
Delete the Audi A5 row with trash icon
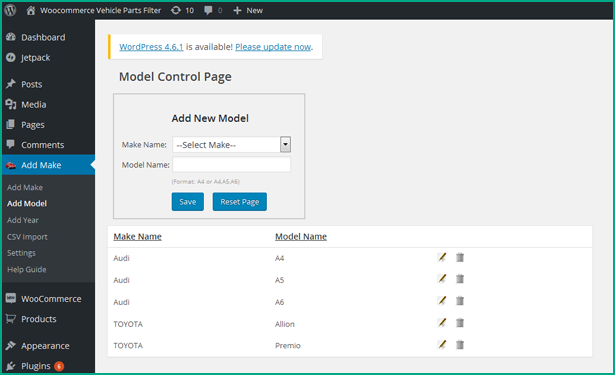point(460,279)
